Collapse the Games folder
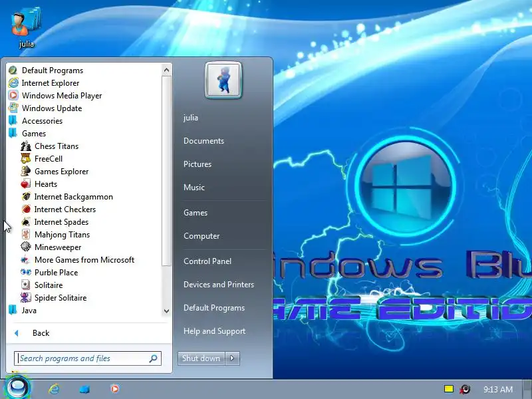 click(27, 134)
